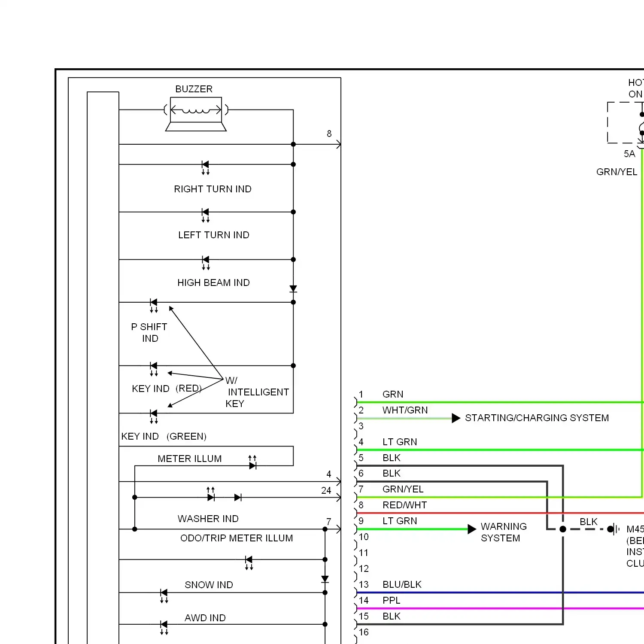644x644 pixels.
Task: Click the Left Turn Ind LED symbol
Action: click(x=205, y=215)
